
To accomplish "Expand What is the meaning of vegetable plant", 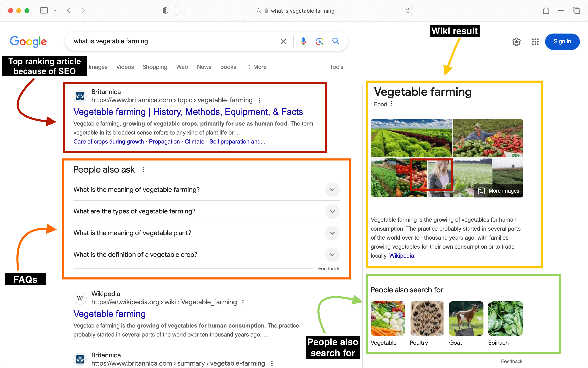I will pos(206,233).
